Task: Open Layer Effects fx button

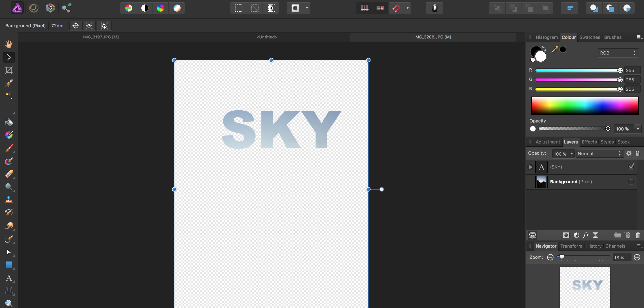Action: 586,235
